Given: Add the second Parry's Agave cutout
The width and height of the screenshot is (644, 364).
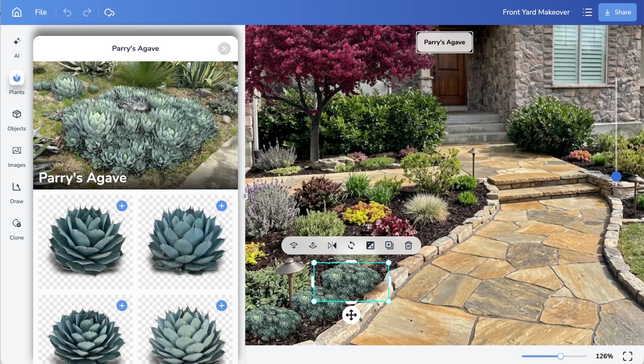Looking at the screenshot, I should (221, 206).
